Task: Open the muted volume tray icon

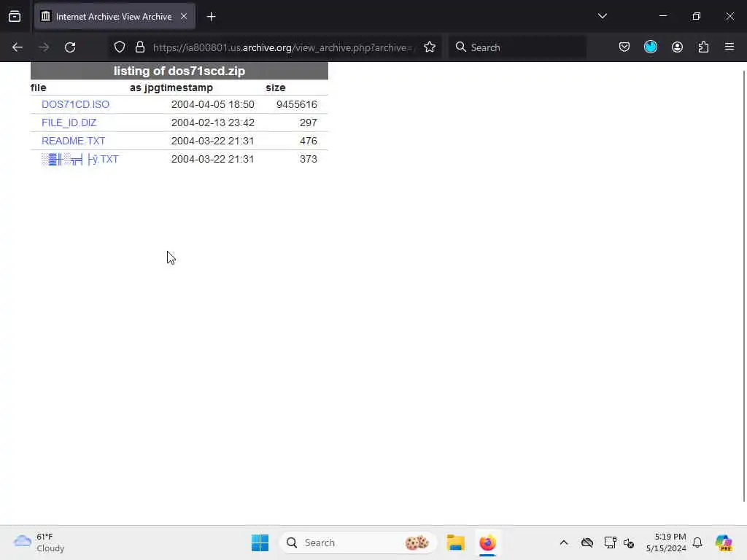Action: [629, 542]
